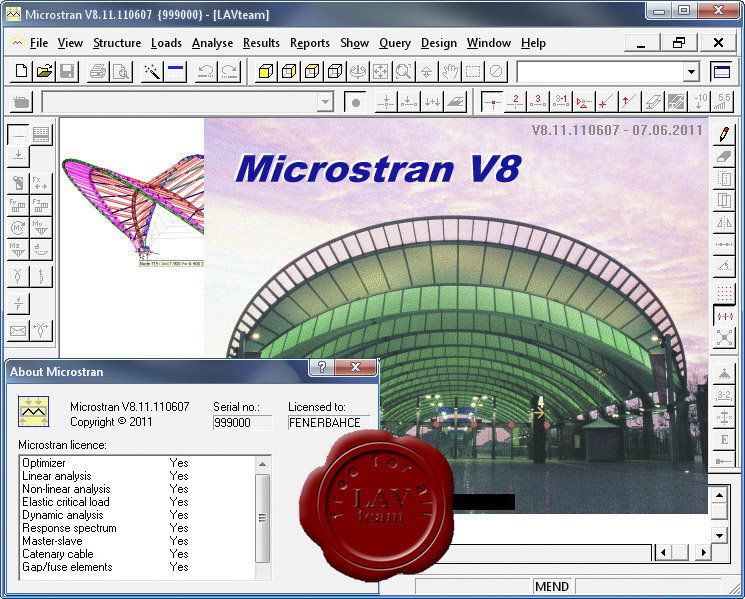Viewport: 745px width, 599px height.
Task: Click the table grid icon on left toolbar
Action: click(x=41, y=134)
